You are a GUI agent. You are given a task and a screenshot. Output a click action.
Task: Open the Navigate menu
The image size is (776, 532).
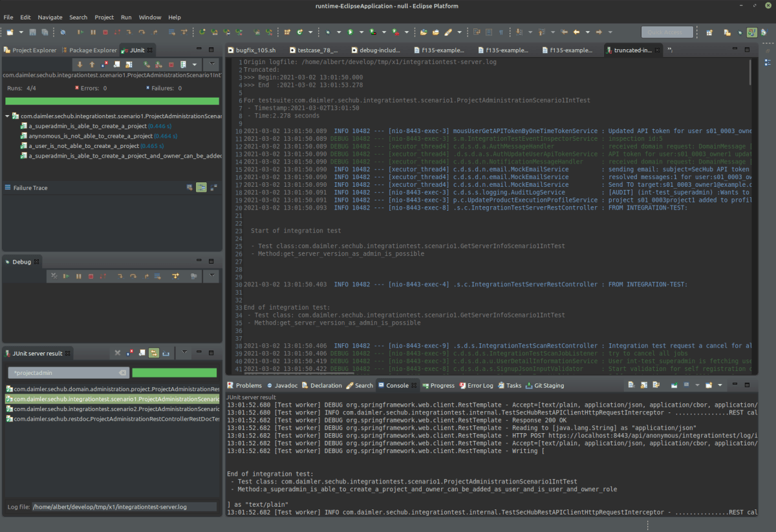tap(50, 17)
